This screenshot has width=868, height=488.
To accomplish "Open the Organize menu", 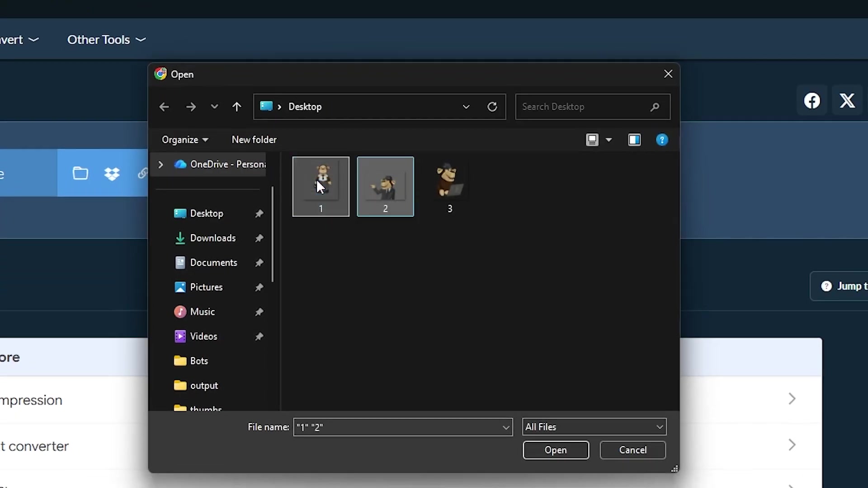I will tap(185, 140).
